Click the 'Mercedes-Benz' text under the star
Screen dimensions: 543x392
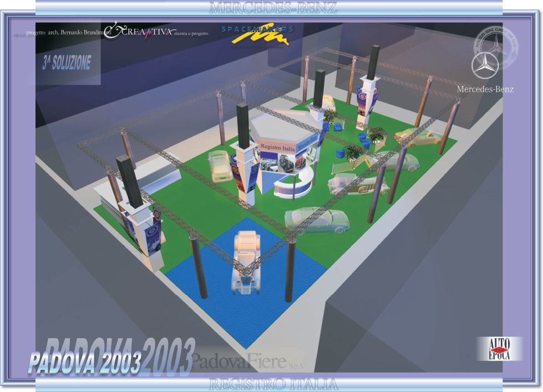coord(485,89)
